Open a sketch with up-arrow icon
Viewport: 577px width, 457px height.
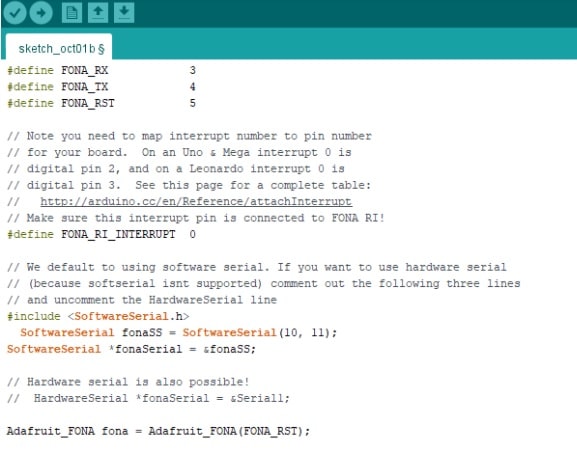(98, 13)
